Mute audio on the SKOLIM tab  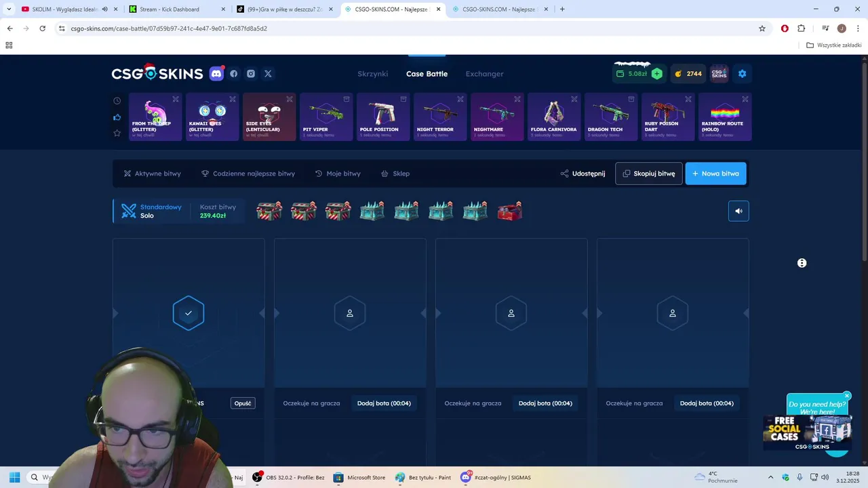tap(104, 9)
